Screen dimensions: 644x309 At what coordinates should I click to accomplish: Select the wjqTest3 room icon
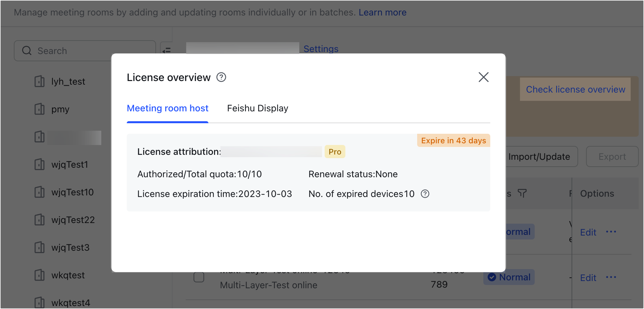pos(39,247)
